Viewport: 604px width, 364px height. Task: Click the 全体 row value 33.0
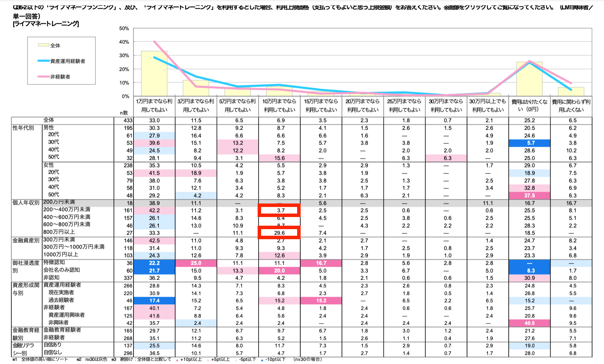point(154,120)
